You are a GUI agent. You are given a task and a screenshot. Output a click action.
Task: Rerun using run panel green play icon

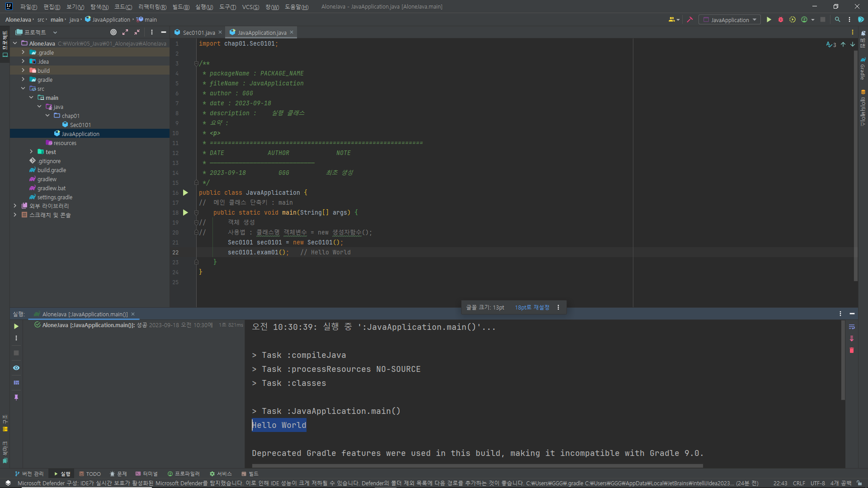pyautogui.click(x=16, y=326)
